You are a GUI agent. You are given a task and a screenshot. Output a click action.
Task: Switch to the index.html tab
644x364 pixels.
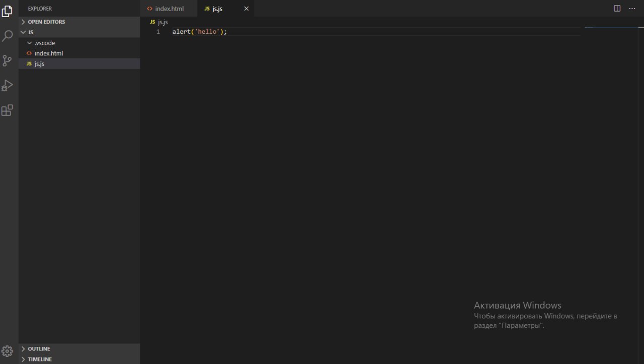point(169,9)
